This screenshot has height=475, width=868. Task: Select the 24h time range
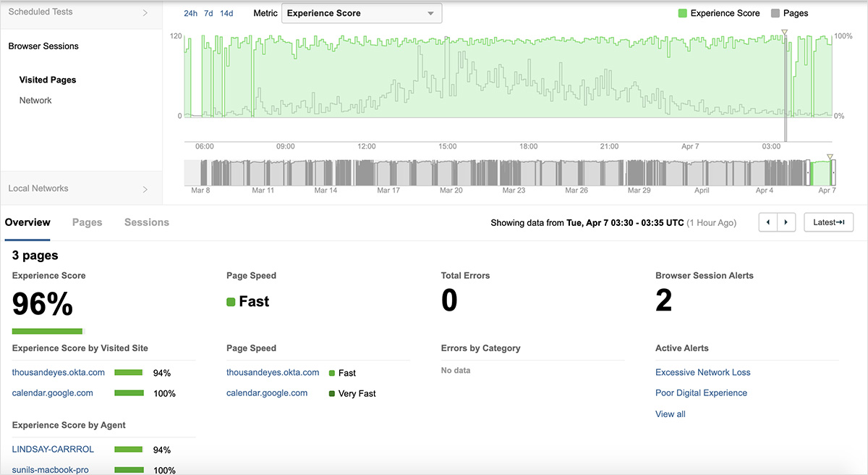pyautogui.click(x=190, y=14)
